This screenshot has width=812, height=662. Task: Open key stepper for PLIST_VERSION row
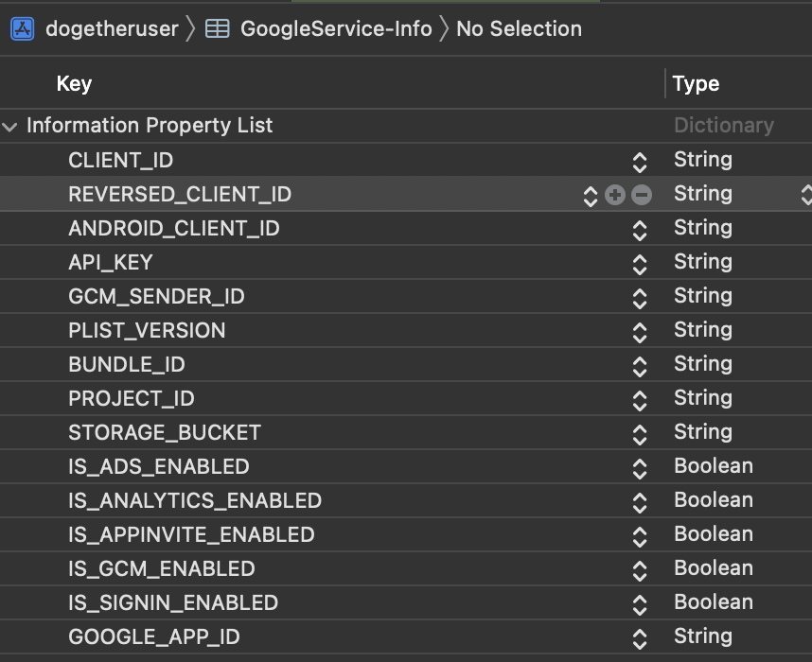(x=640, y=333)
